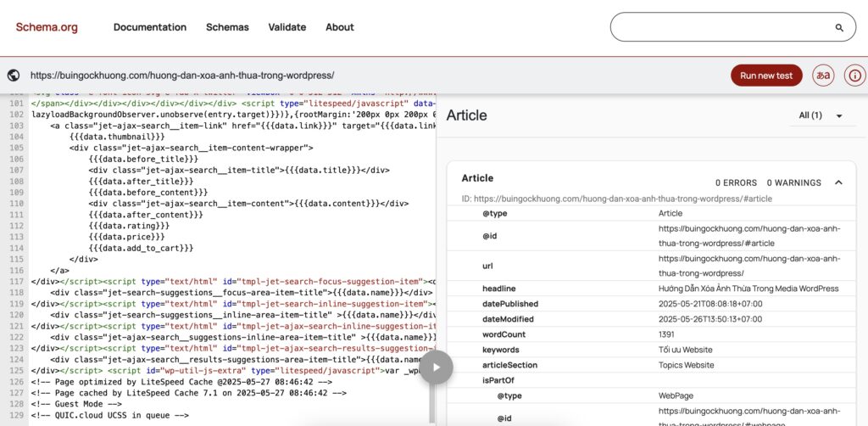The width and height of the screenshot is (868, 426).
Task: Open the Schemas menu
Action: click(227, 27)
